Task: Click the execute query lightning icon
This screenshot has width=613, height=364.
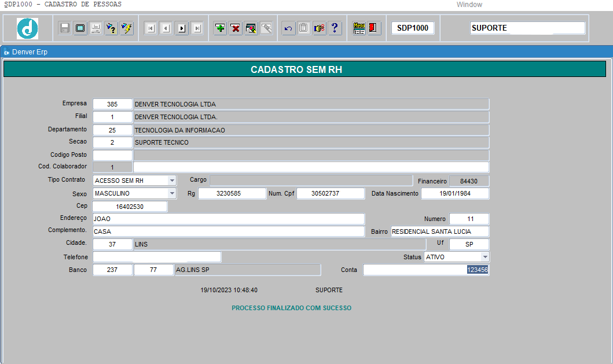Action: coord(127,28)
